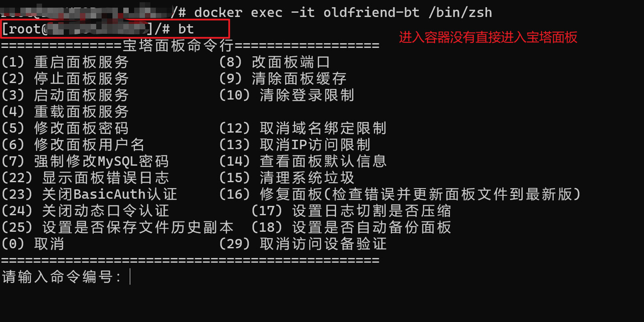Select menu option (1) 重启面板服务

pos(65,62)
